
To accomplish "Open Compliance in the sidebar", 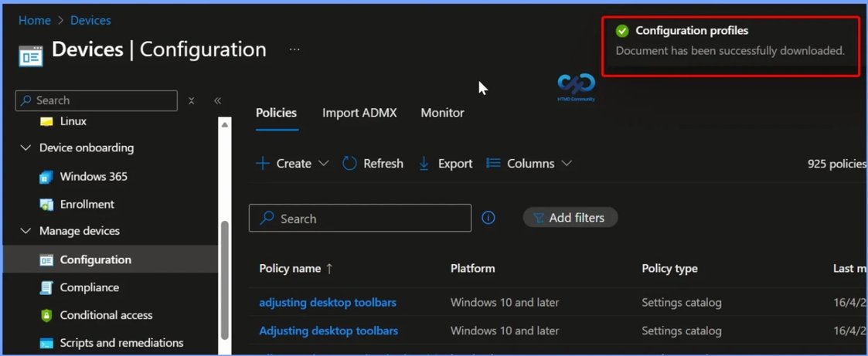I will pyautogui.click(x=89, y=287).
